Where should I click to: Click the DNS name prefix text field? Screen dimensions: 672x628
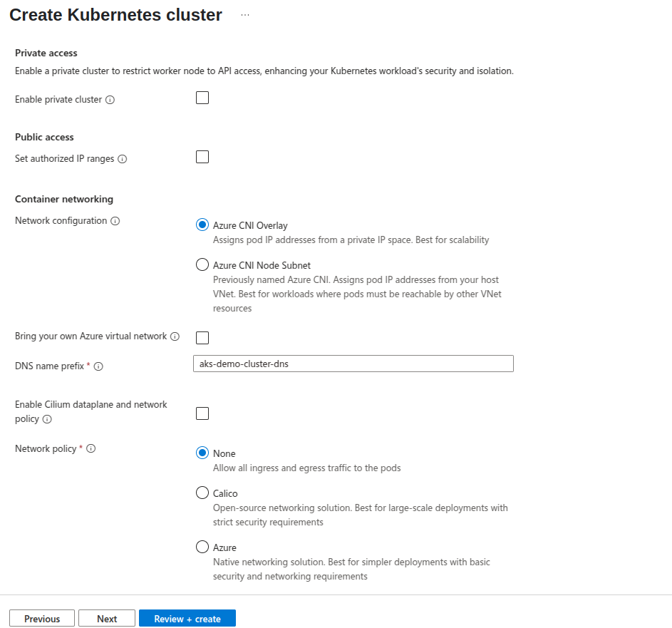pos(353,364)
